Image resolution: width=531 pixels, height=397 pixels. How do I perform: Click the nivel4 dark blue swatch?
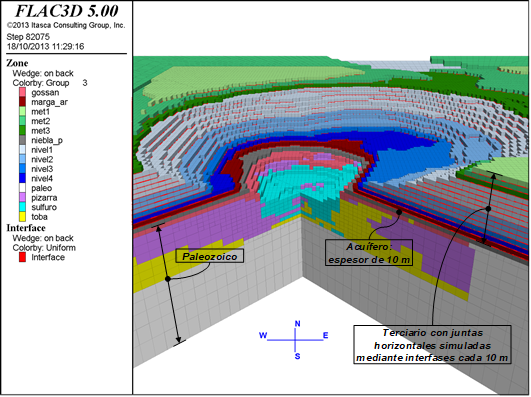[x=22, y=178]
